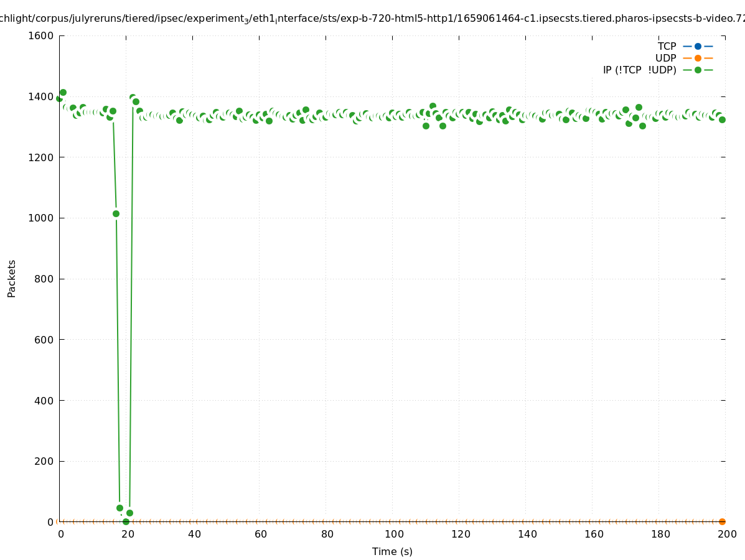Click the blue TCP legend marker

coord(698,46)
